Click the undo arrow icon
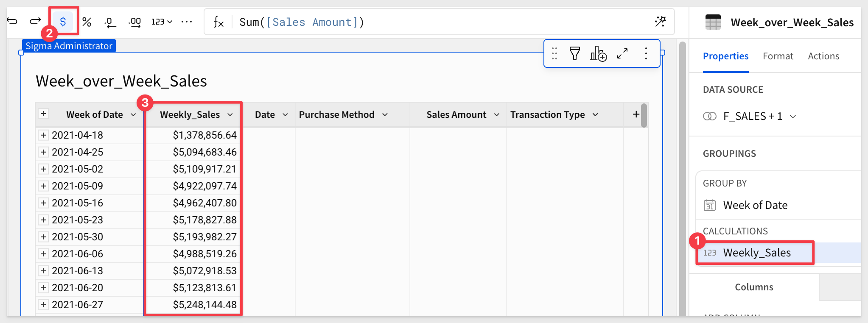The image size is (868, 323). pos(12,21)
